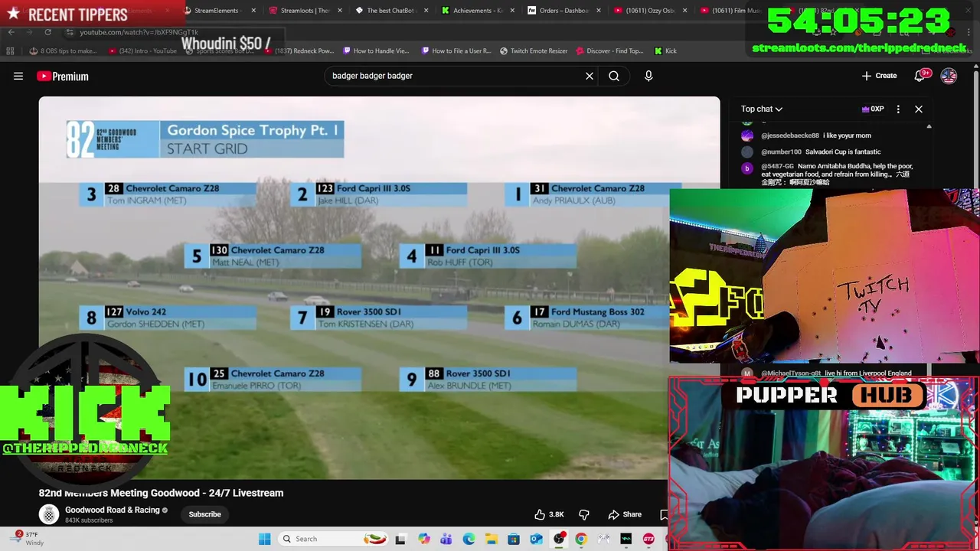Screen dimensions: 980x551
Task: Open Microsoft Edge from the taskbar
Action: [x=469, y=539]
